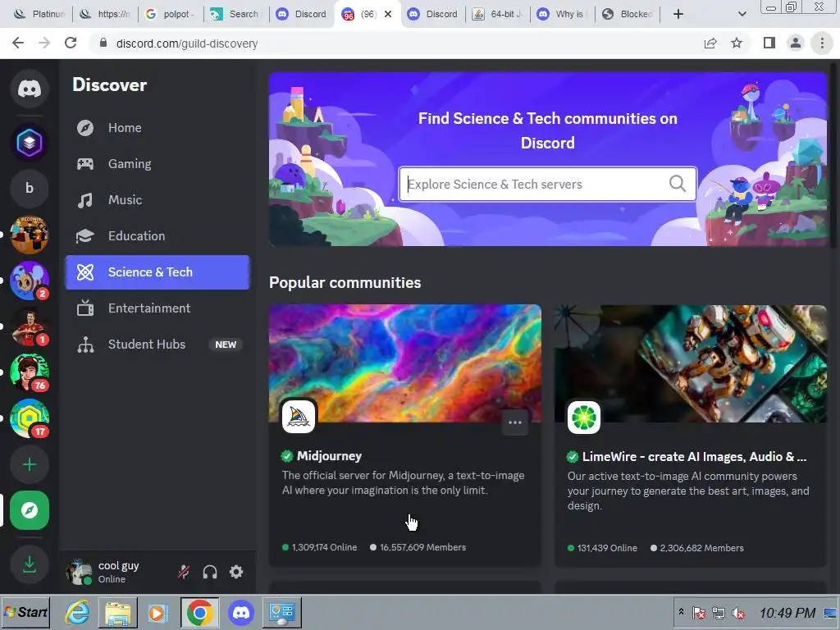Open a new browser tab
This screenshot has width=840, height=630.
678,14
